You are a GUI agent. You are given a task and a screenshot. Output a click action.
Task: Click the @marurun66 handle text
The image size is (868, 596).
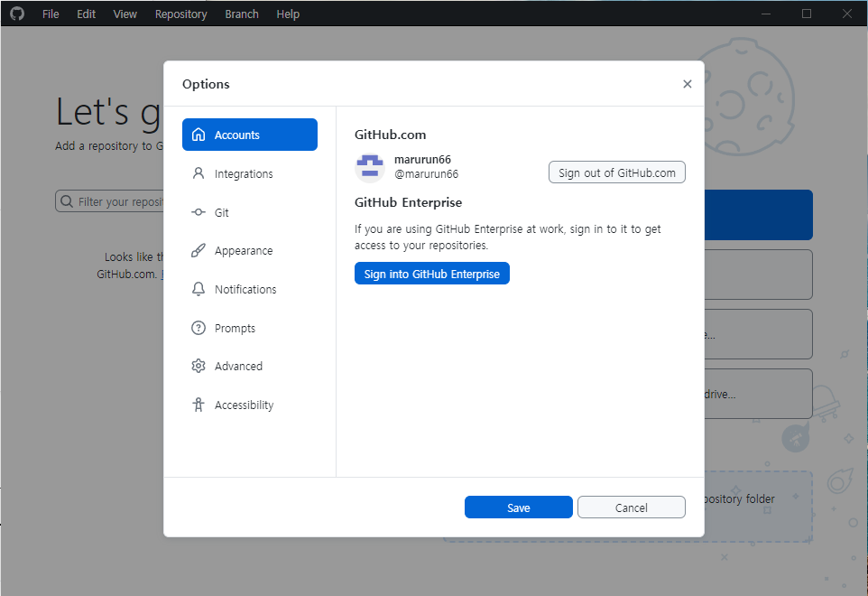426,174
